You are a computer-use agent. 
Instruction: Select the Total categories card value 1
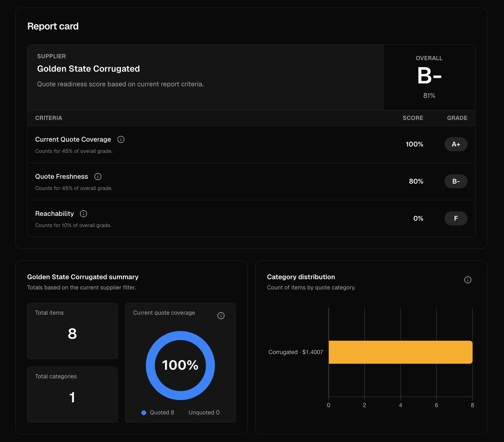click(x=72, y=398)
